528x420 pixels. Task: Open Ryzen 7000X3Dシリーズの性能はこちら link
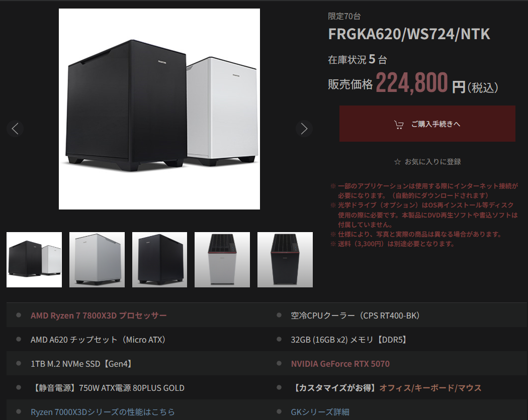pyautogui.click(x=103, y=412)
